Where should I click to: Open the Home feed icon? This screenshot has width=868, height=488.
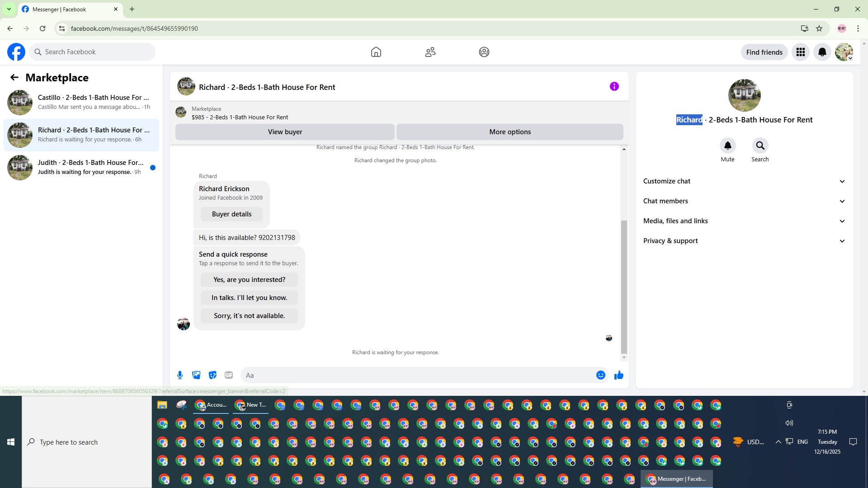(x=376, y=52)
